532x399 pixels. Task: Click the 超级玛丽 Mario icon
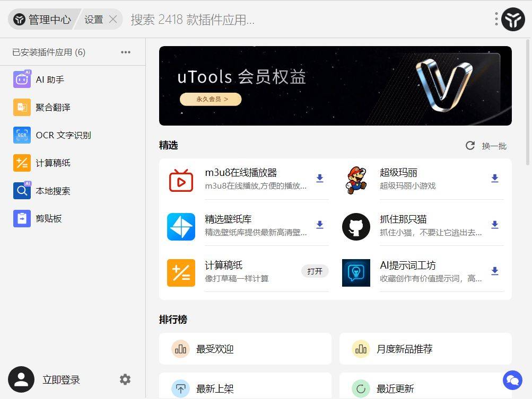pos(356,180)
